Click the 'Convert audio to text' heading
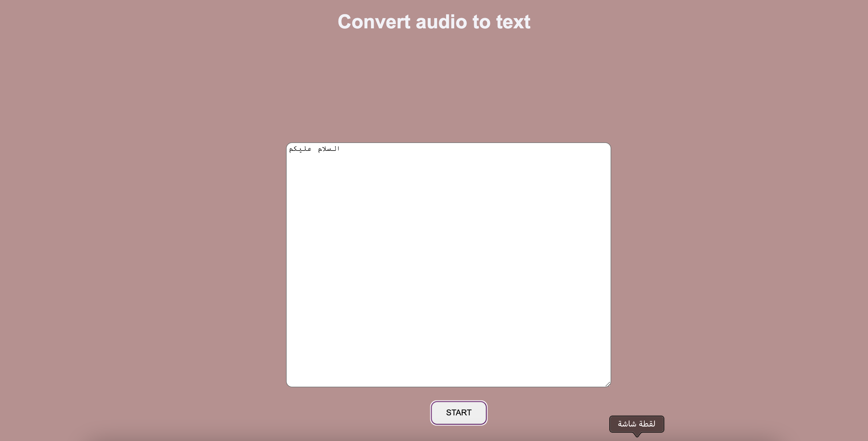The width and height of the screenshot is (868, 441). (434, 22)
